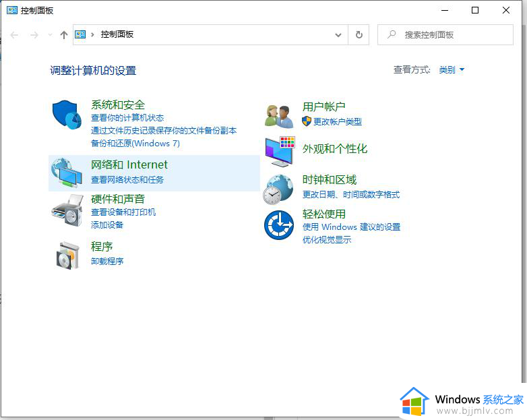Click the forward navigation arrow

[x=34, y=34]
